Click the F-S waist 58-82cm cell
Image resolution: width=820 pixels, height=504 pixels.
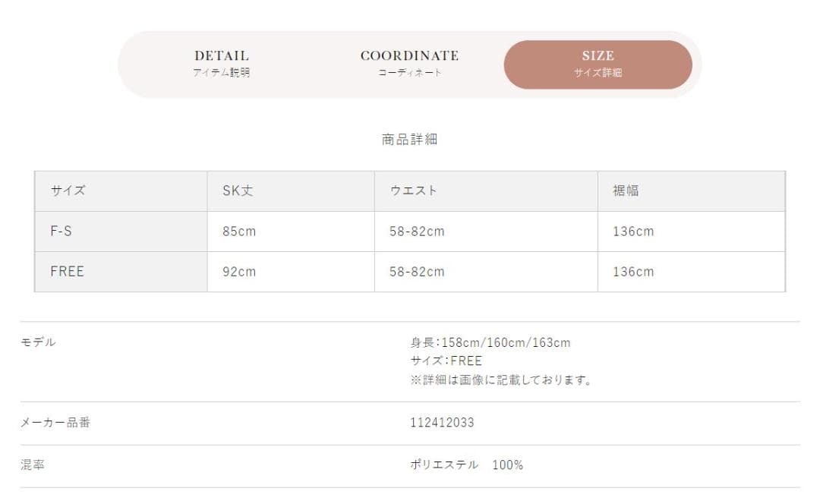pos(486,231)
